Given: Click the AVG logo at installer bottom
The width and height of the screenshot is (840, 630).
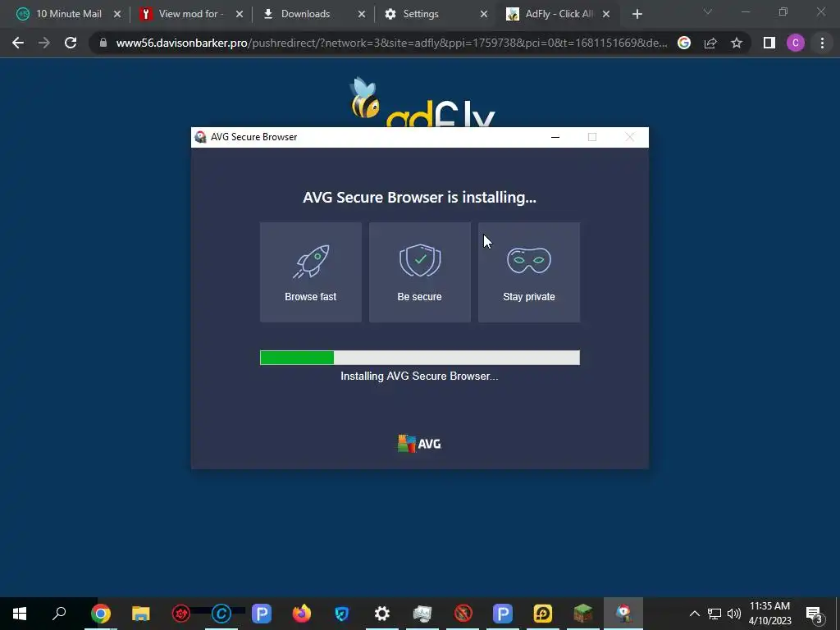Looking at the screenshot, I should [x=419, y=444].
